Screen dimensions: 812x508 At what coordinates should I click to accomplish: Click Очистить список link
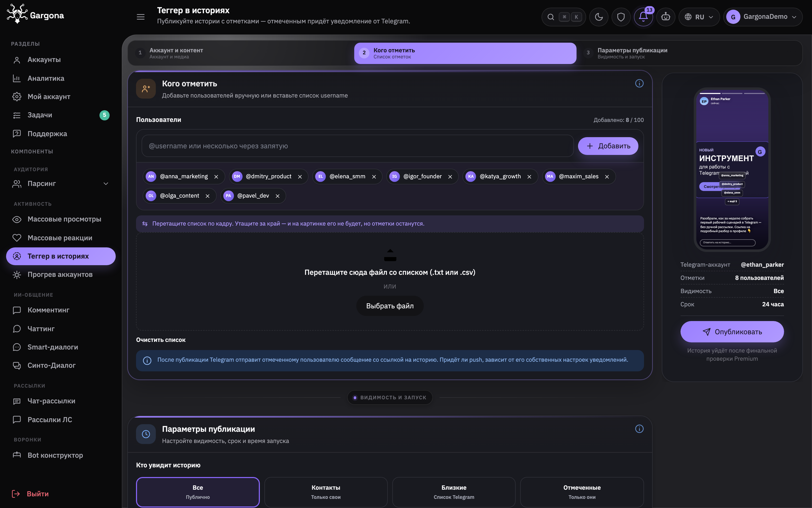(x=161, y=340)
